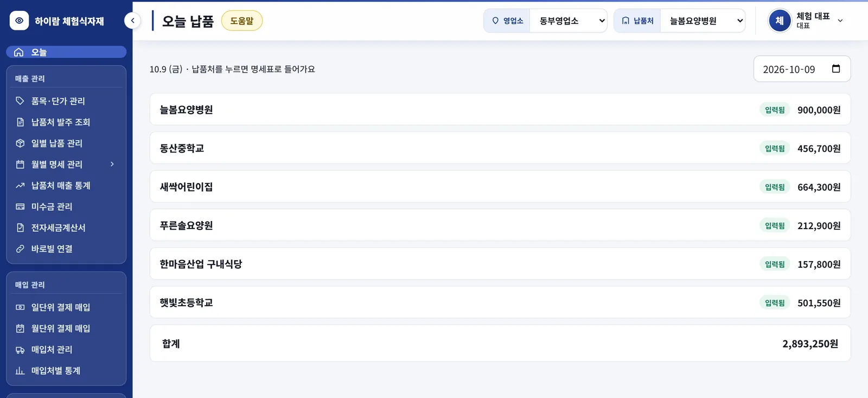Click the truck icon for 매입처 관리
868x398 pixels.
20,350
